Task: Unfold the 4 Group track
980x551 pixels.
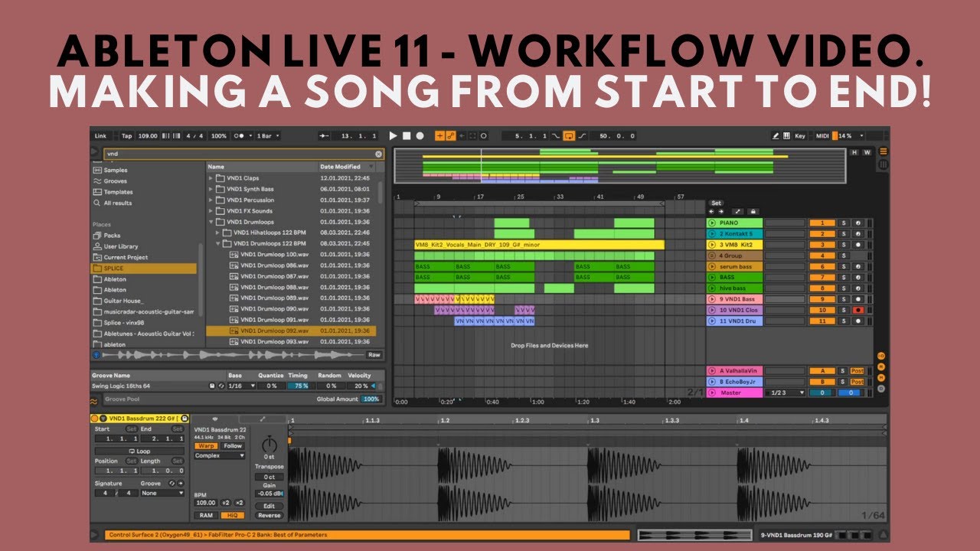Action: (x=712, y=256)
